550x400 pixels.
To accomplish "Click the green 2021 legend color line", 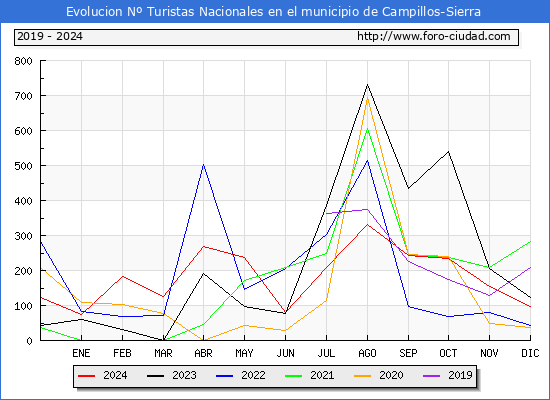I will 294,376.
